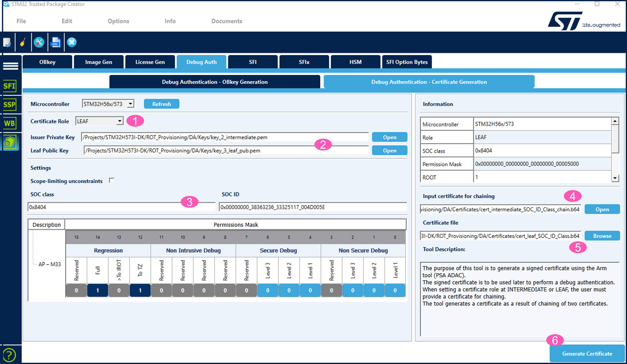Open the Info menu
627x364 pixels.
pyautogui.click(x=170, y=21)
